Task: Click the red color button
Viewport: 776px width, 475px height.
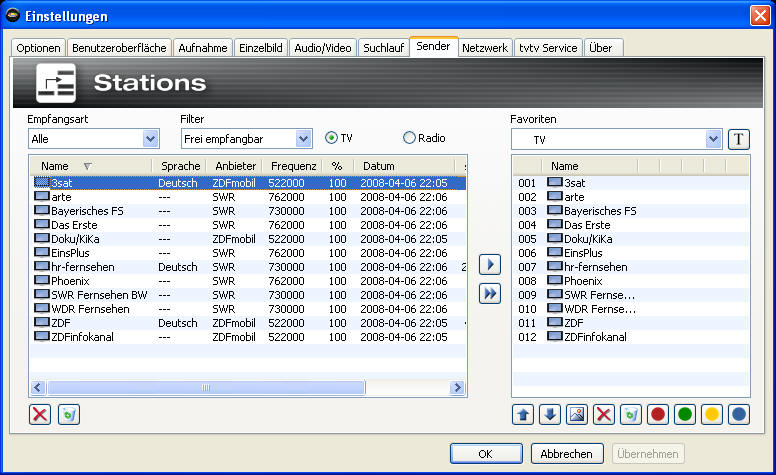Action: click(x=658, y=415)
